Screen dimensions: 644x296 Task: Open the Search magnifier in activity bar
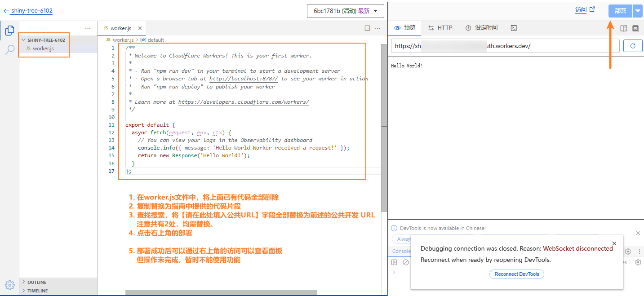tap(9, 49)
